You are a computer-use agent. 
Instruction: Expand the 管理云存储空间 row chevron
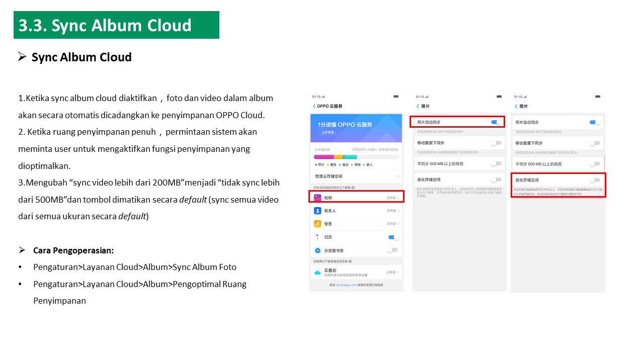pos(398,176)
